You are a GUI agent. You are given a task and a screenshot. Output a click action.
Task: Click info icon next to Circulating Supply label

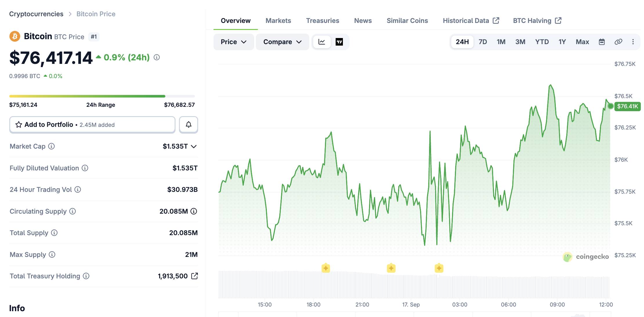tap(73, 211)
